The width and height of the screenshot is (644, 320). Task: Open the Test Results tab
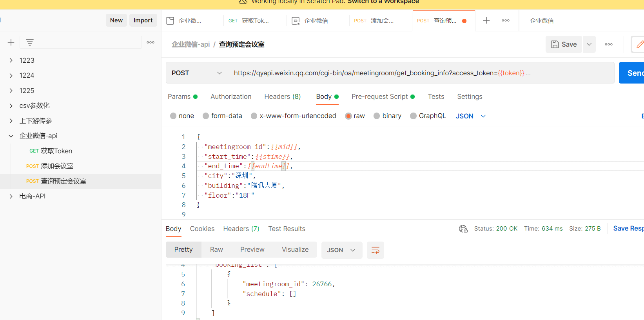pos(287,229)
